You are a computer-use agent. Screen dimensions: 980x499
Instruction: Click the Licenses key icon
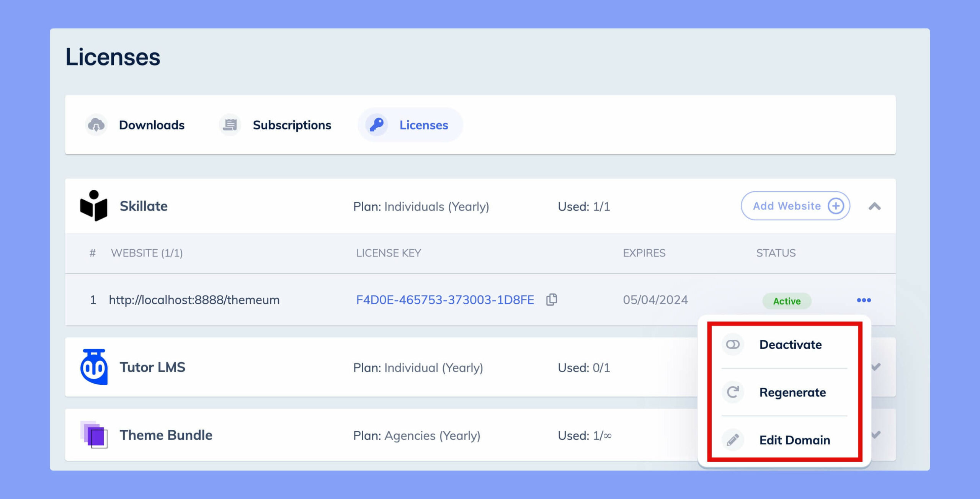(377, 125)
